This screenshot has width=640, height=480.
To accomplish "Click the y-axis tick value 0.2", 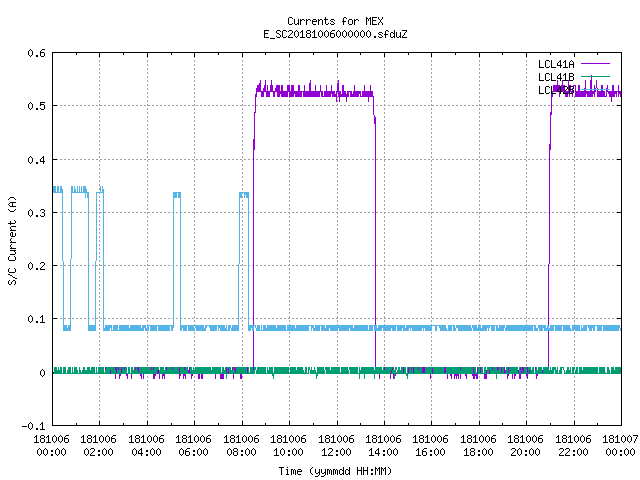I will click(36, 266).
